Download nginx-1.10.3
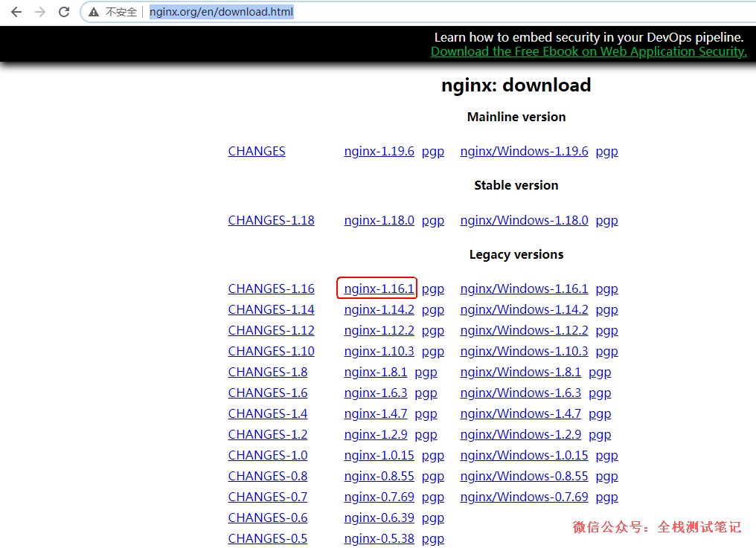 (x=379, y=351)
